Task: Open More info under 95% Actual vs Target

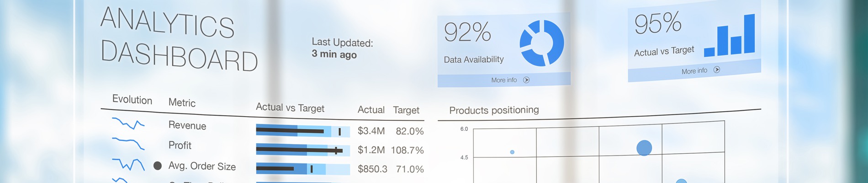Action: coord(694,71)
